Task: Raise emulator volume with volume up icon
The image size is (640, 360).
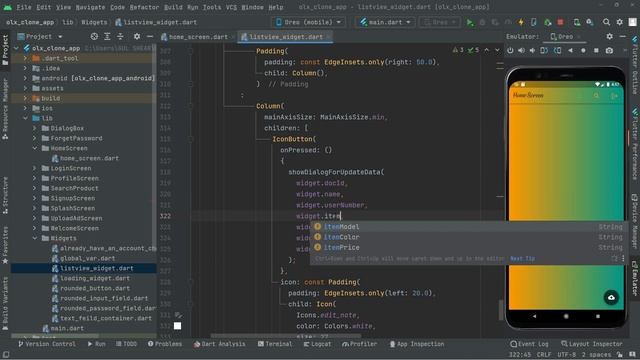Action: [521, 50]
